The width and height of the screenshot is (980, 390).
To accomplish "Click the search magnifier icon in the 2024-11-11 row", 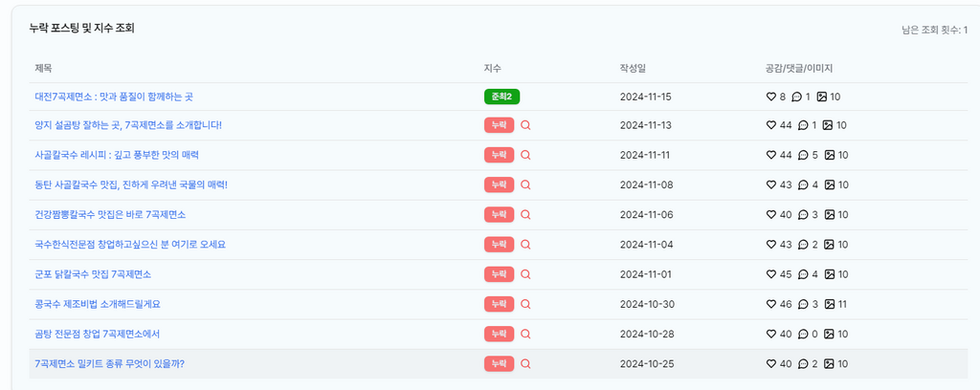I will click(x=525, y=155).
